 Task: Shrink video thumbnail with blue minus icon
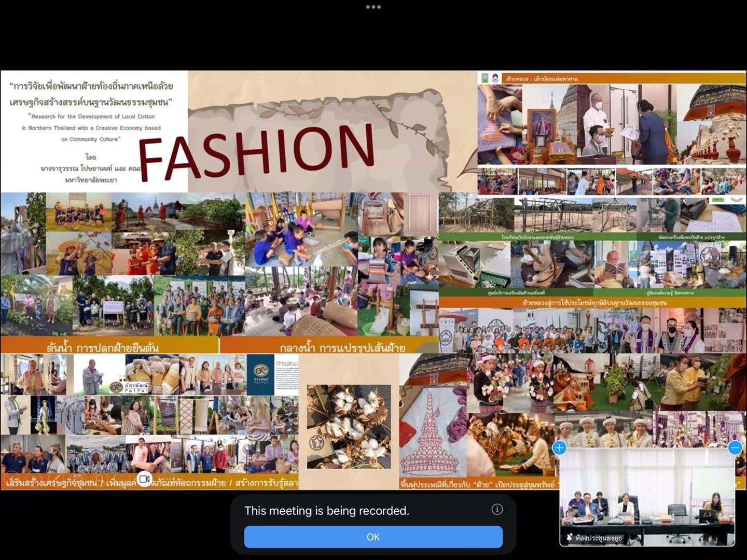click(735, 448)
